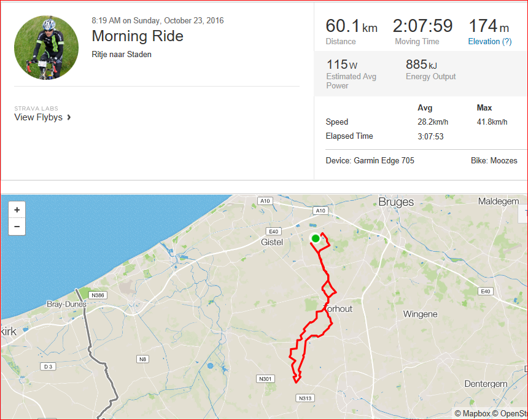Click the E40 road shield near Gistel
The image size is (528, 420).
[x=273, y=231]
